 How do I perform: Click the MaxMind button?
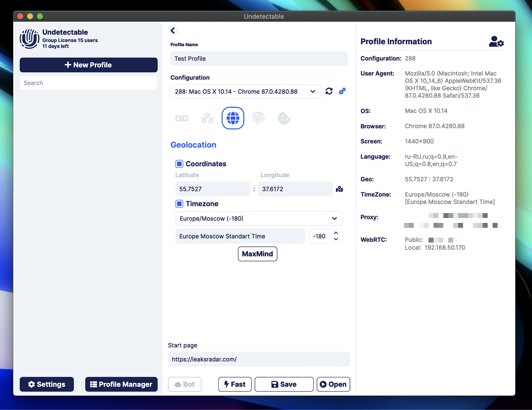point(257,254)
